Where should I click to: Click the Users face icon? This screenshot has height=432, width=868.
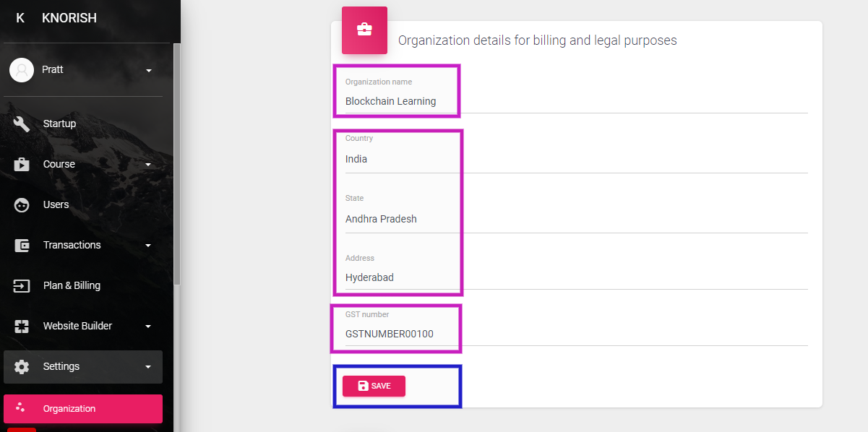click(x=22, y=204)
